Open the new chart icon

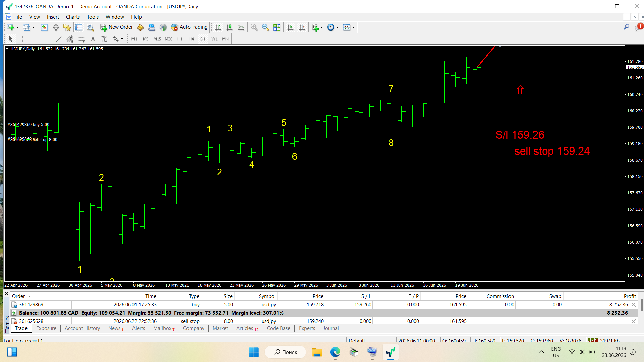coord(10,27)
